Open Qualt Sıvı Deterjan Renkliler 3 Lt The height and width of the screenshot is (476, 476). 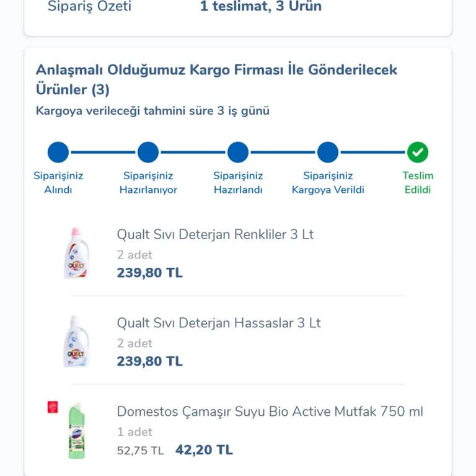215,235
